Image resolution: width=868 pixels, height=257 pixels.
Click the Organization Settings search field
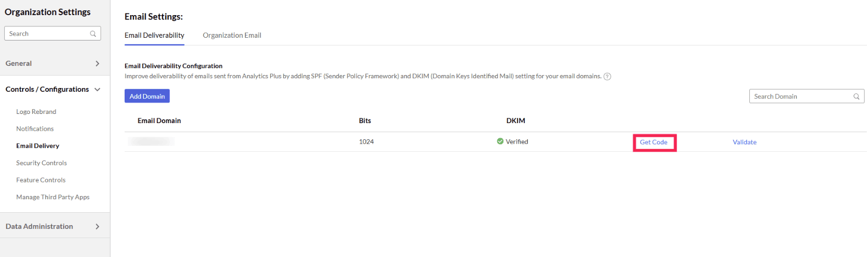(x=47, y=33)
